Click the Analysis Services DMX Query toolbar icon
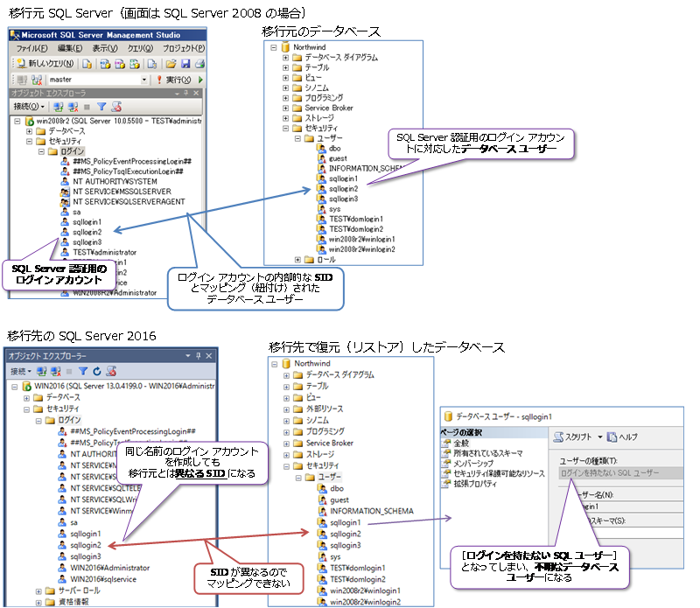The width and height of the screenshot is (700, 608). (x=120, y=64)
